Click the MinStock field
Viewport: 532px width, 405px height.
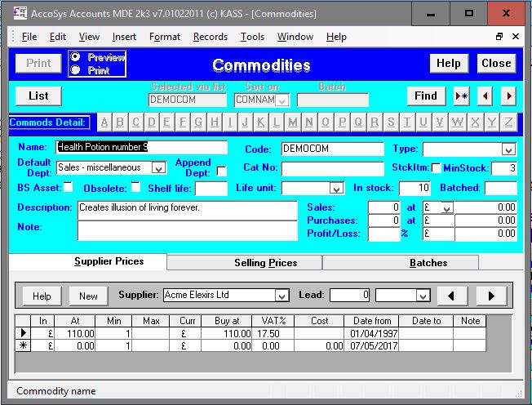503,168
